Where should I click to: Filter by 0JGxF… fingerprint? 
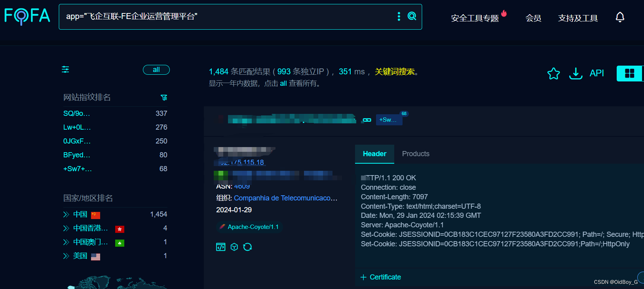tap(77, 141)
